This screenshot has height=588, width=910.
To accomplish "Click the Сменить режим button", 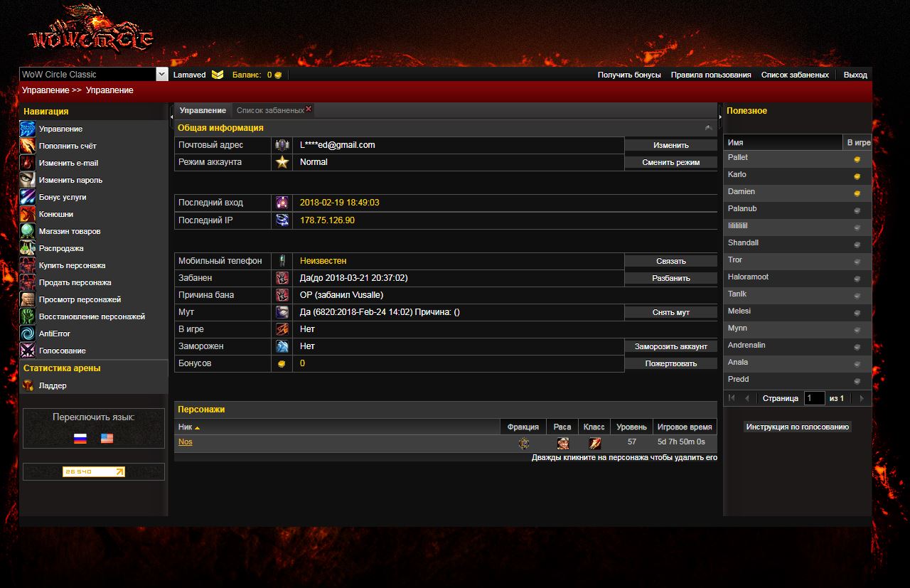I will (670, 162).
